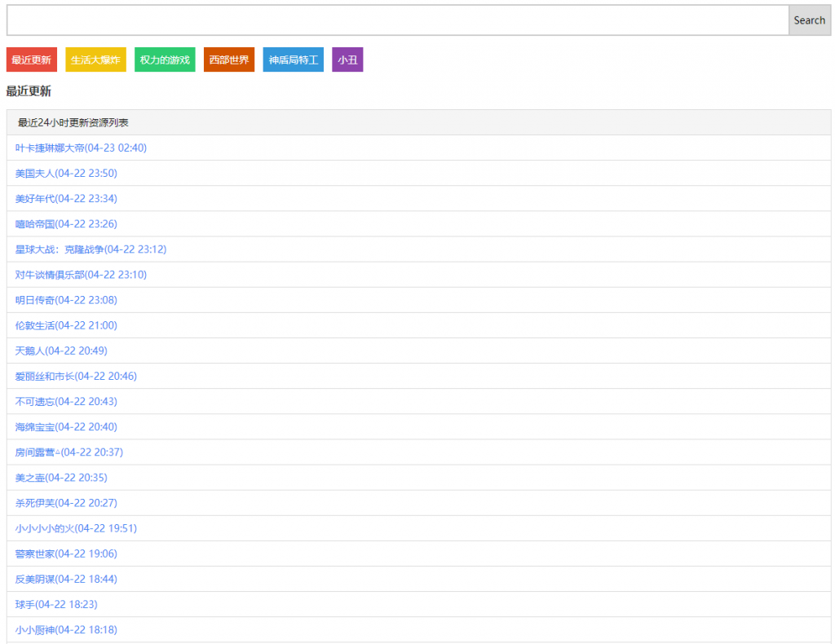Viewport: 835px width, 644px height.
Task: Open the 爱丽丝和市长 link
Action: click(x=76, y=376)
